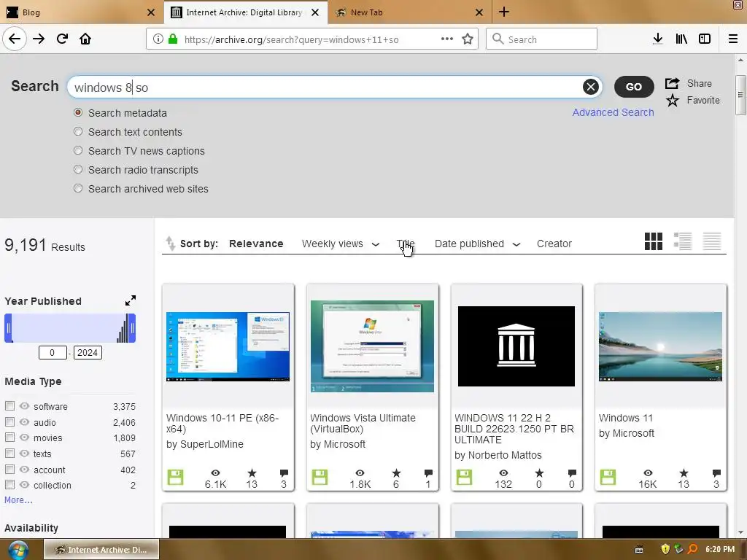
Task: Check the movies media type box
Action: [9, 437]
